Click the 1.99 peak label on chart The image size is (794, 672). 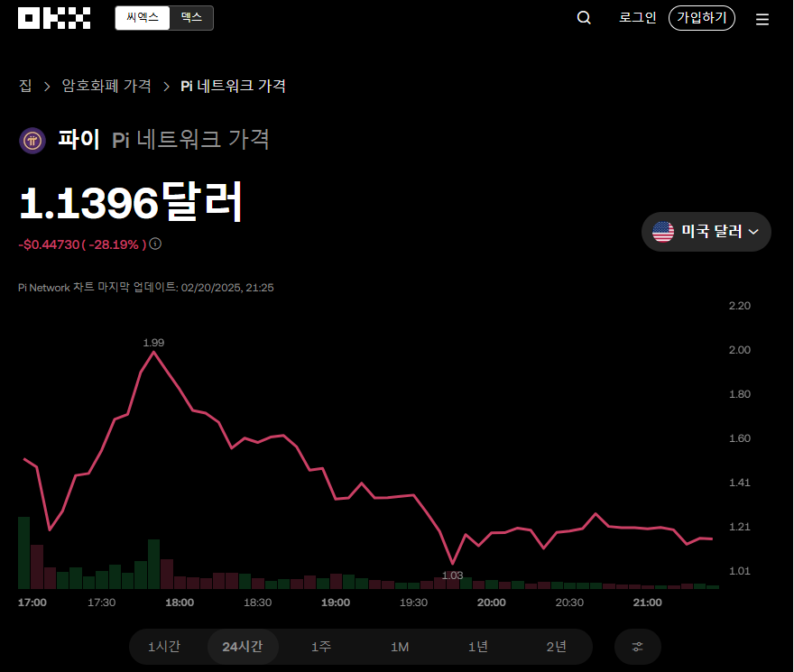(153, 343)
